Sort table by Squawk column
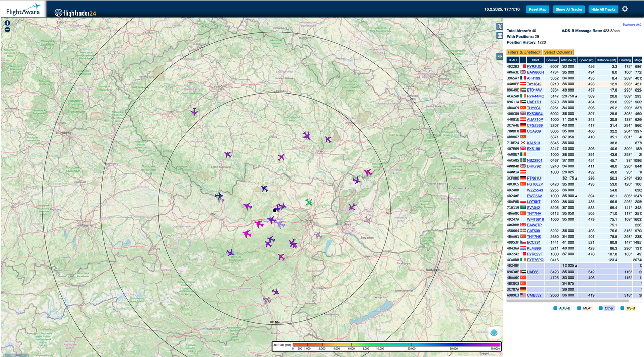The width and height of the screenshot is (644, 357). coord(553,60)
